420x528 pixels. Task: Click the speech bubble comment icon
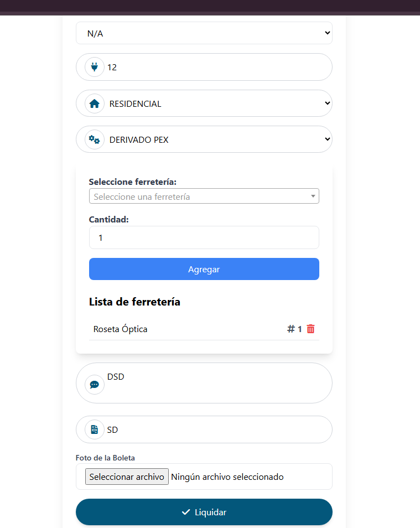(x=95, y=384)
